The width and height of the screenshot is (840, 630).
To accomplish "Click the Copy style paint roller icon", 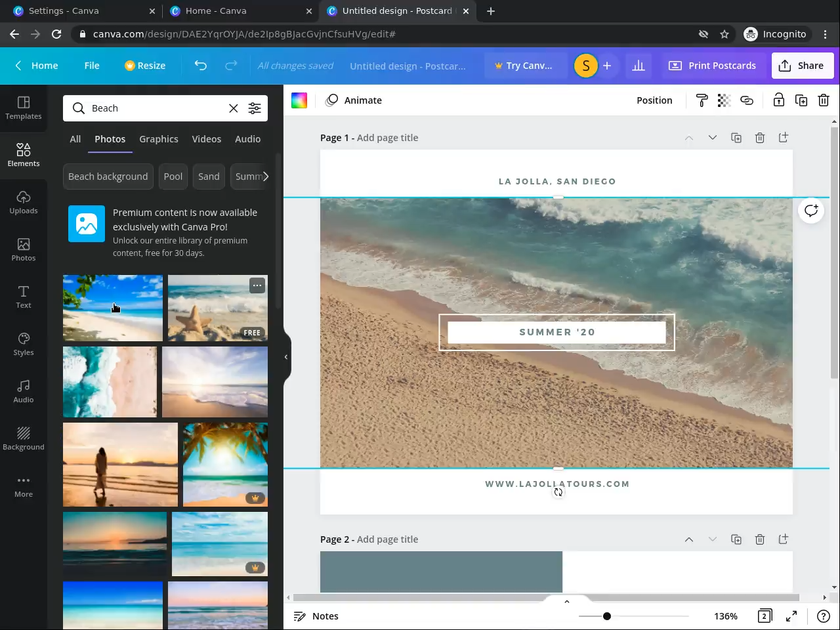I will (x=702, y=100).
